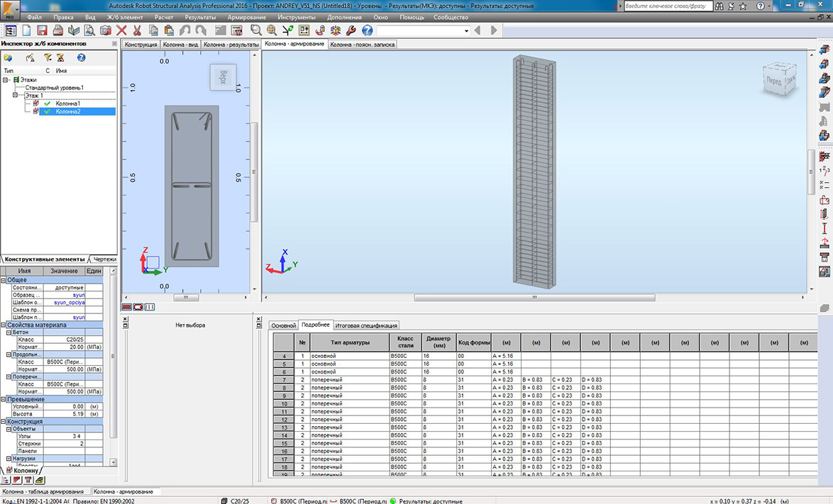Select Стандартный уровень1 tree item
The width and height of the screenshot is (833, 504).
[x=55, y=87]
